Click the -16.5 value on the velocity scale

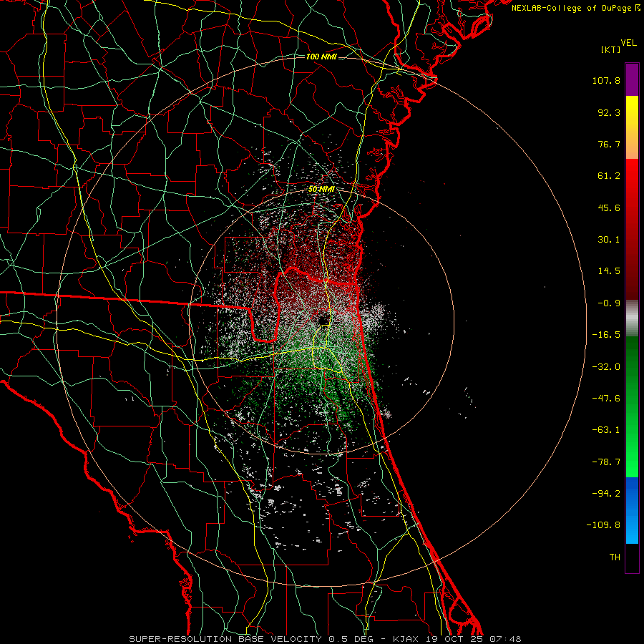(x=606, y=335)
